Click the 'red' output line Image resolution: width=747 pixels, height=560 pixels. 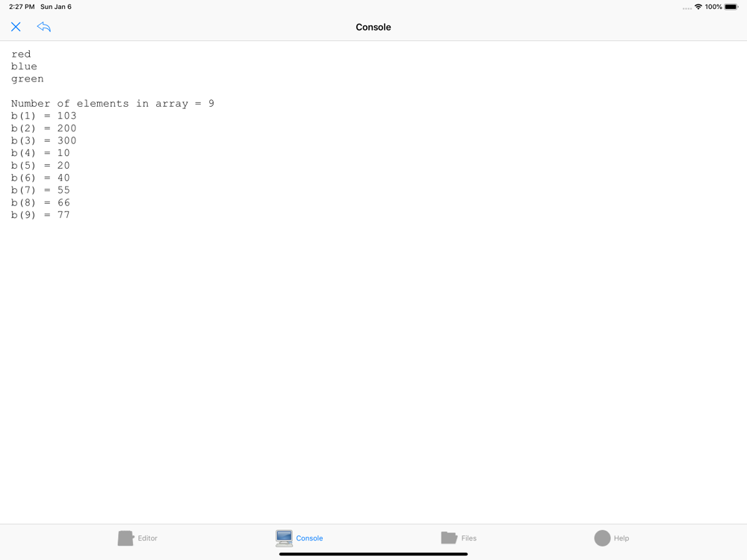tap(21, 54)
